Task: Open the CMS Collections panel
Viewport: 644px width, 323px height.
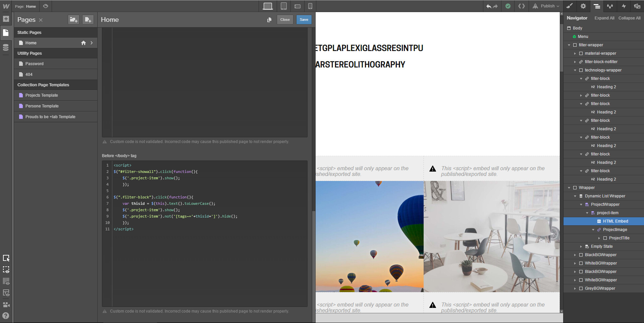Action: coord(6,47)
